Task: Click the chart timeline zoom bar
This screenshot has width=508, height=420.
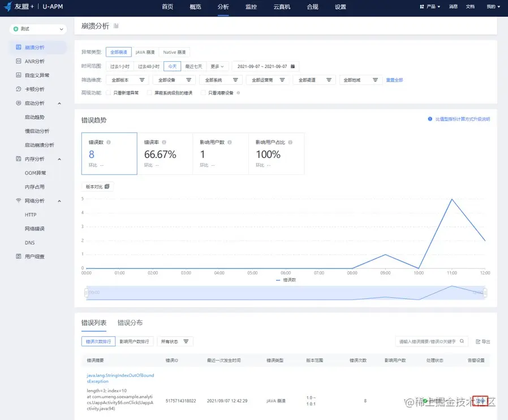Action: pos(286,293)
